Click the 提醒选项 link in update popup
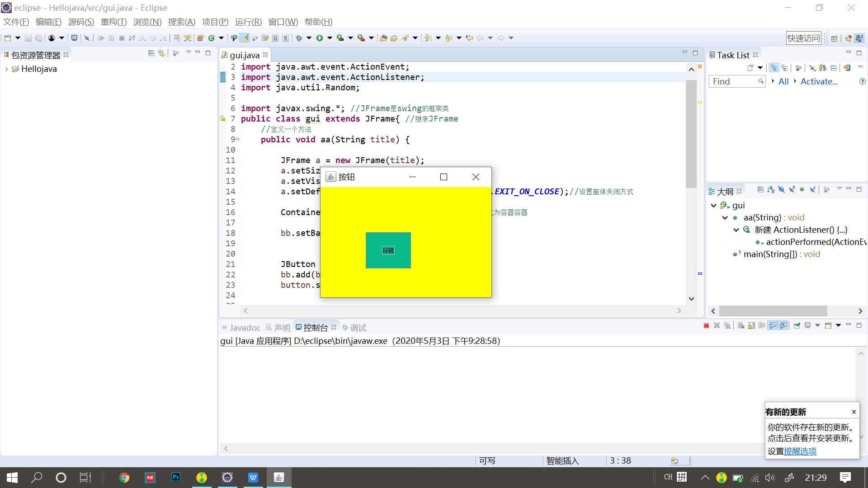 [x=800, y=451]
